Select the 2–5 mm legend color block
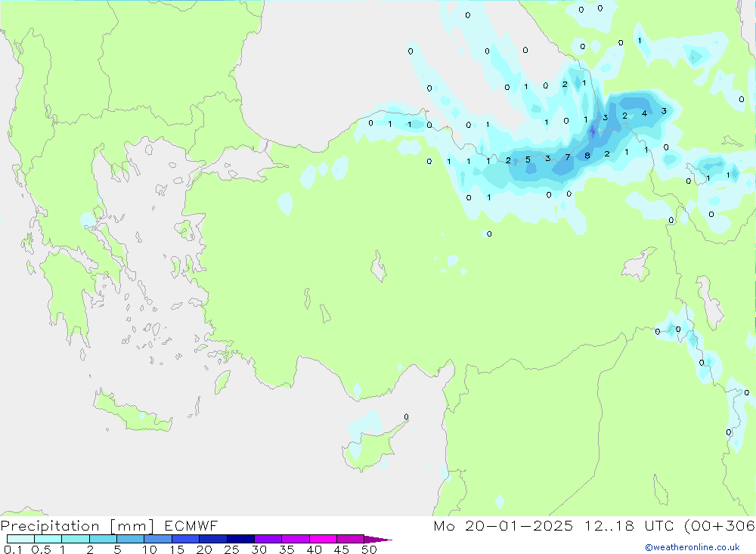 tap(103, 539)
